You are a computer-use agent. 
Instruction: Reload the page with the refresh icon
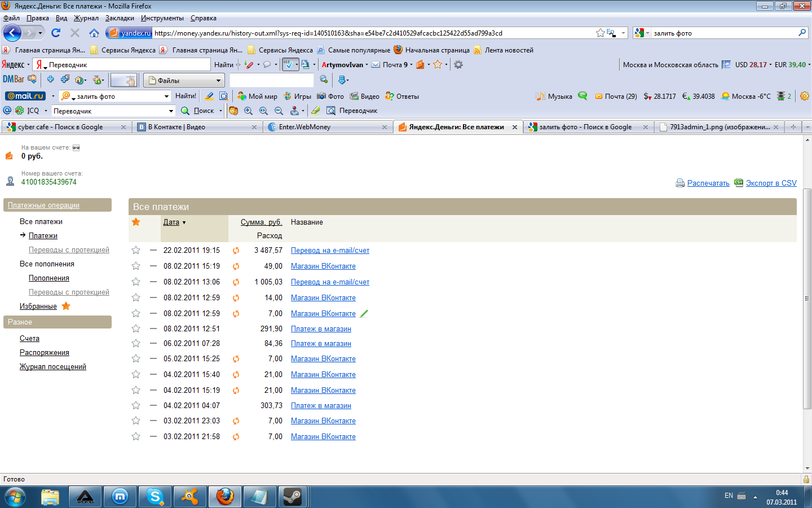click(56, 33)
